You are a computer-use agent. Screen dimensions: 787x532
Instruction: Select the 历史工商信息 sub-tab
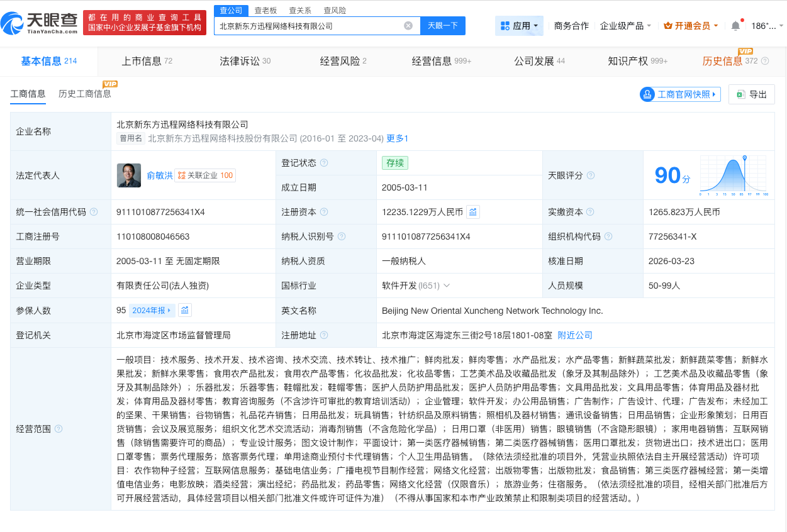point(85,94)
